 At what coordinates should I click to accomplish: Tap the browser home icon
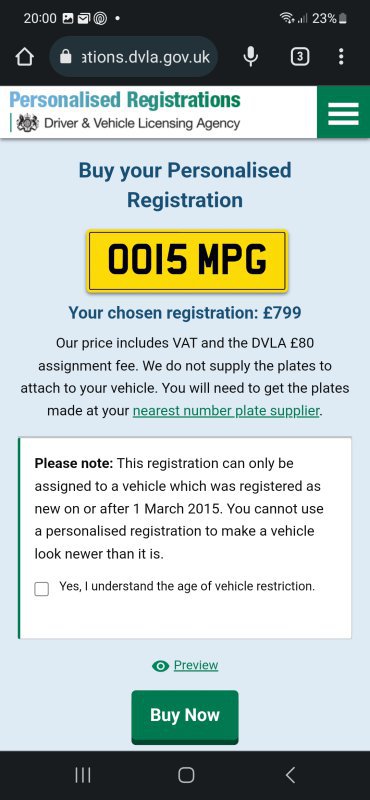24,57
